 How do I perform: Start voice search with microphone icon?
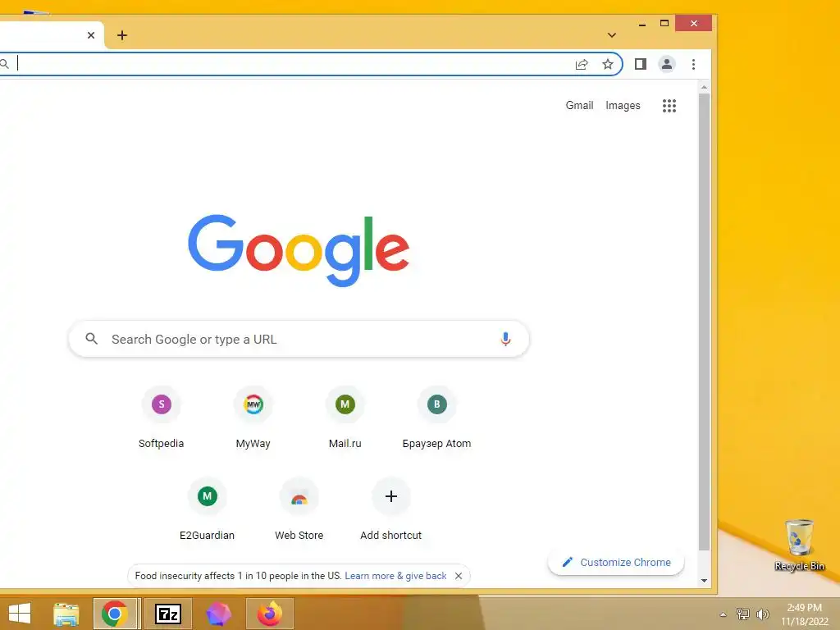coord(505,339)
